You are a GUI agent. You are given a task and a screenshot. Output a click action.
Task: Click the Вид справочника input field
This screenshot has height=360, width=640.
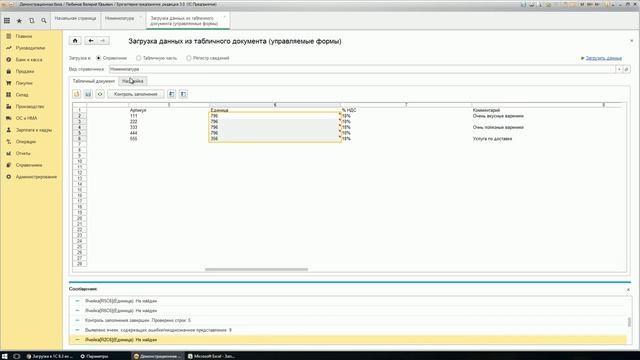pos(362,69)
